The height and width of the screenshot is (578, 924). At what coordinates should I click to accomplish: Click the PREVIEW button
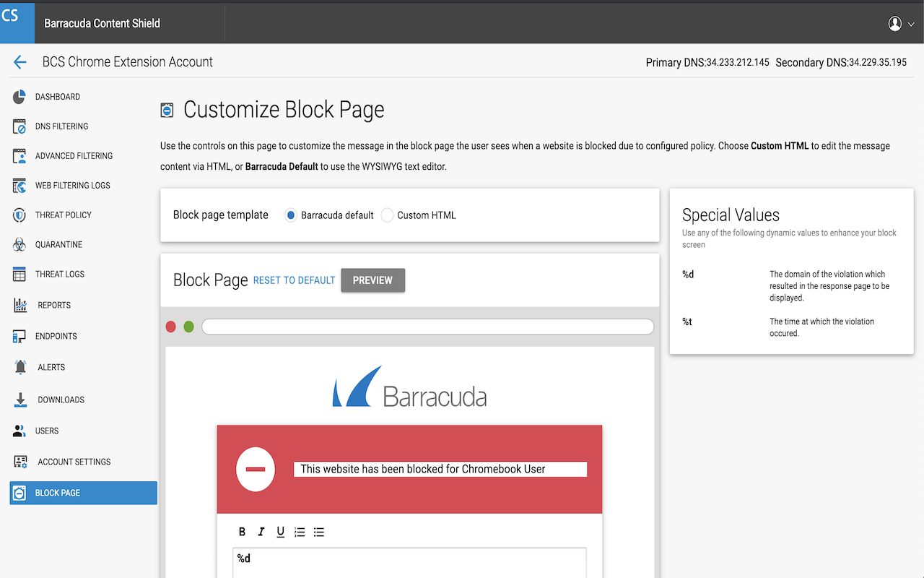(x=372, y=280)
